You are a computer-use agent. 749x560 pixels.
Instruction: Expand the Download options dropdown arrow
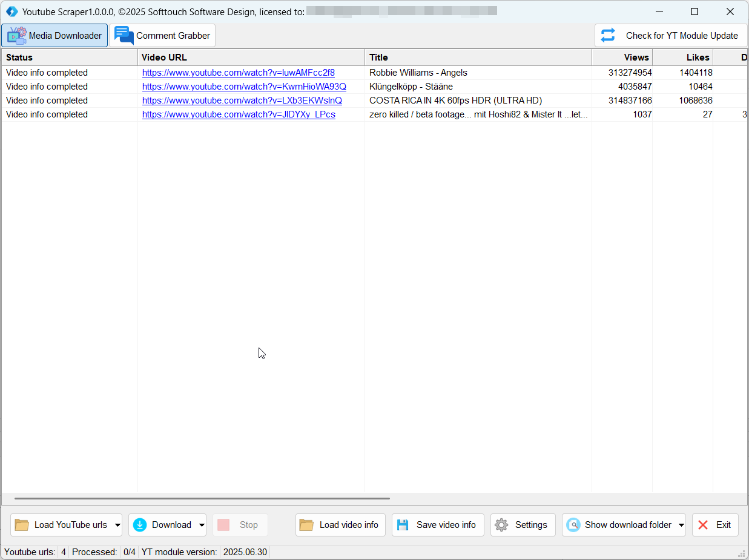click(x=202, y=525)
